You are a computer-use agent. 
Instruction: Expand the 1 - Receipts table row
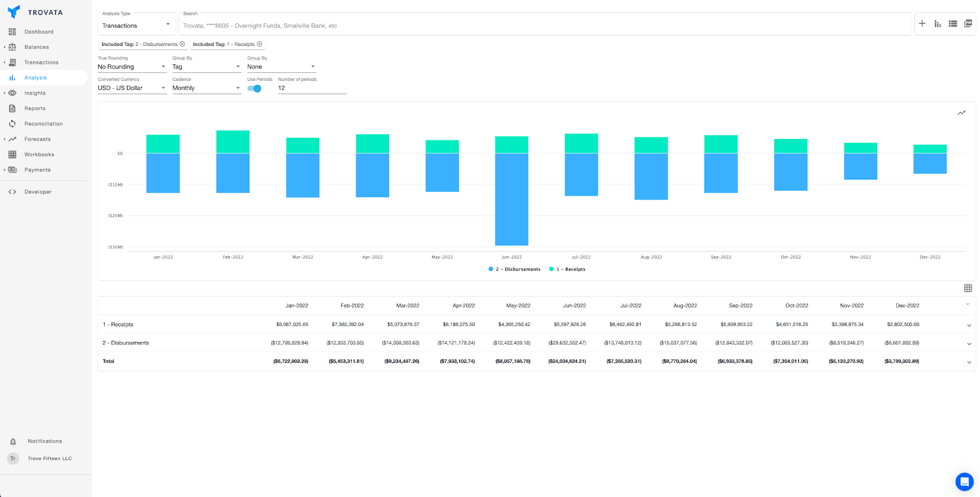coord(969,325)
